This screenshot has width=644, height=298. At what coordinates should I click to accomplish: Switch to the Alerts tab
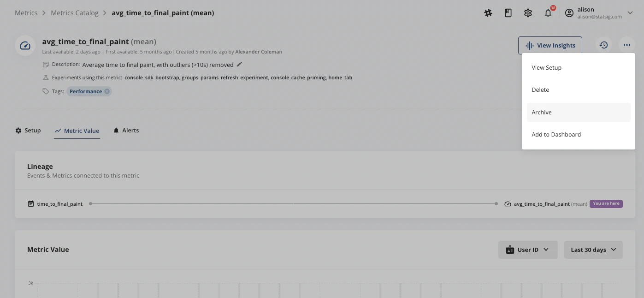pos(126,131)
